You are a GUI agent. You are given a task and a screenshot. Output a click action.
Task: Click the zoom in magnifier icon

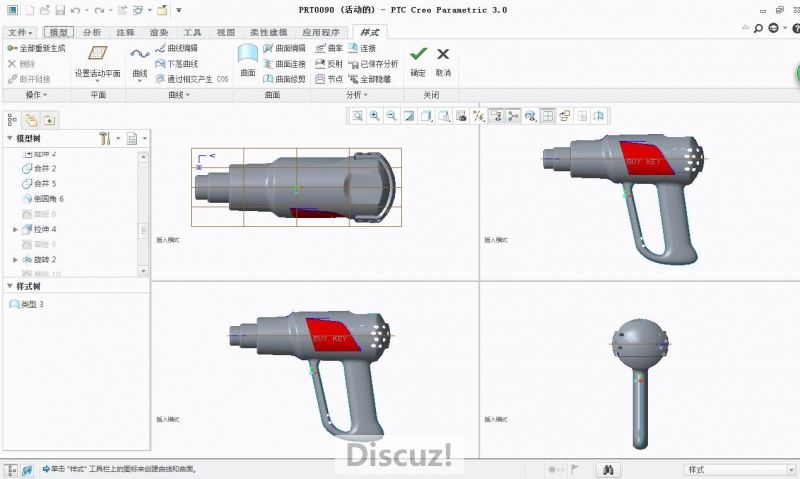tap(374, 116)
